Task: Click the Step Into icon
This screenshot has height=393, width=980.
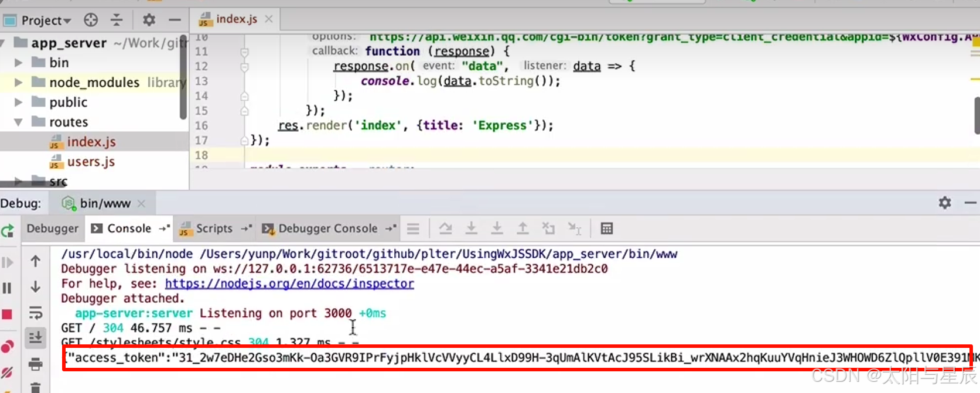Action: coord(471,228)
